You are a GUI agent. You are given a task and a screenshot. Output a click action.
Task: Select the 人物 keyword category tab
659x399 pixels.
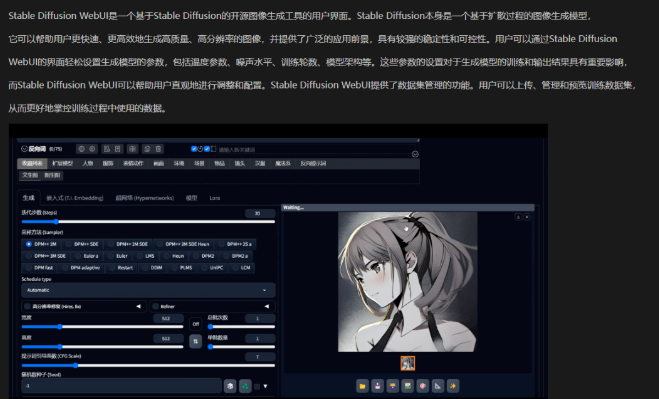pyautogui.click(x=87, y=163)
